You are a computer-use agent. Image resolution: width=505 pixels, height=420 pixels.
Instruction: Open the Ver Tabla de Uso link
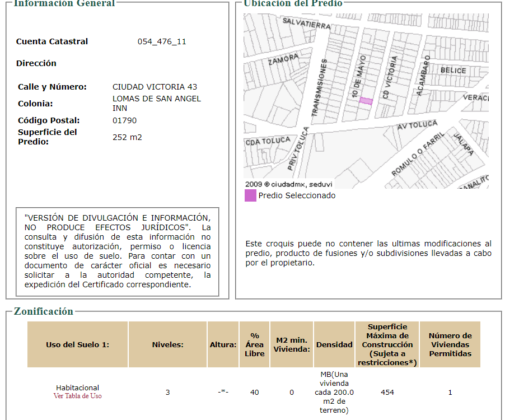click(x=78, y=396)
